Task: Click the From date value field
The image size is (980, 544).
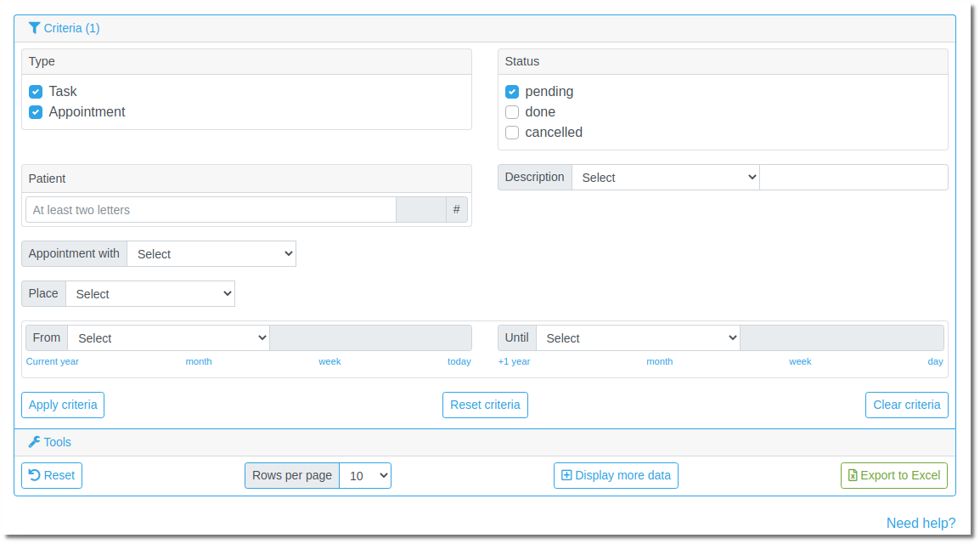Action: (370, 338)
